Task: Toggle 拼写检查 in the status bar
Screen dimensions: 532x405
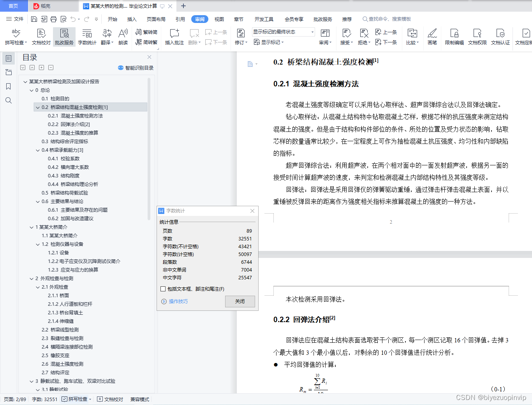Action: click(77, 399)
